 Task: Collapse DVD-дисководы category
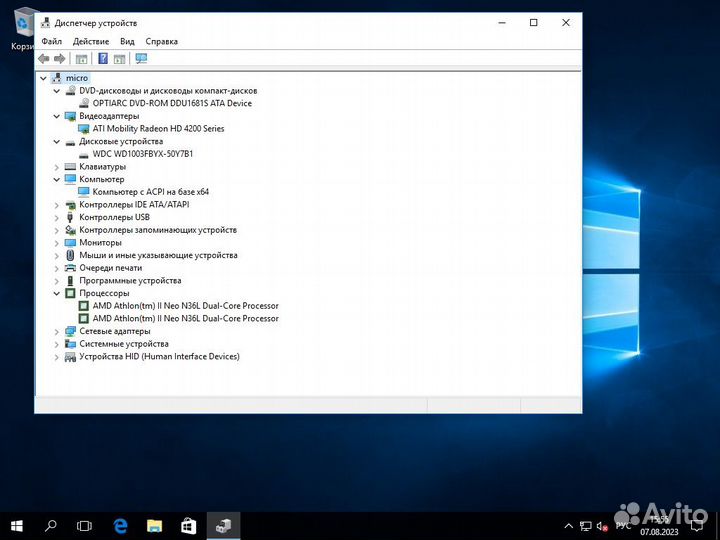click(56, 91)
